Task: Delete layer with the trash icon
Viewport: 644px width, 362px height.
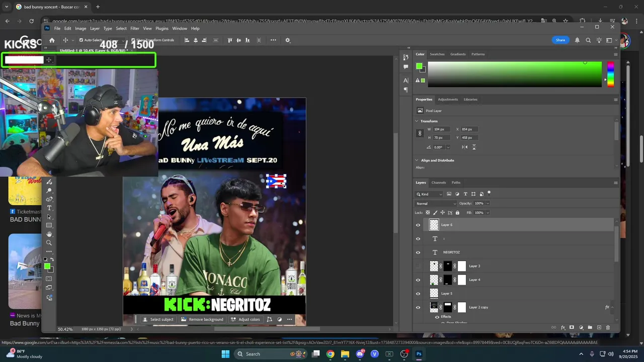Action: coord(608,327)
